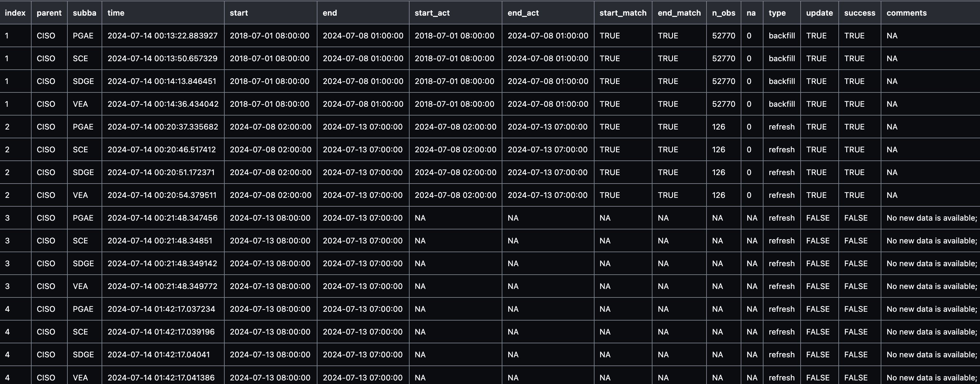Click time cell 2024-07-14 01:42:17.04041
Screen dimensions: 980x384
[159, 355]
